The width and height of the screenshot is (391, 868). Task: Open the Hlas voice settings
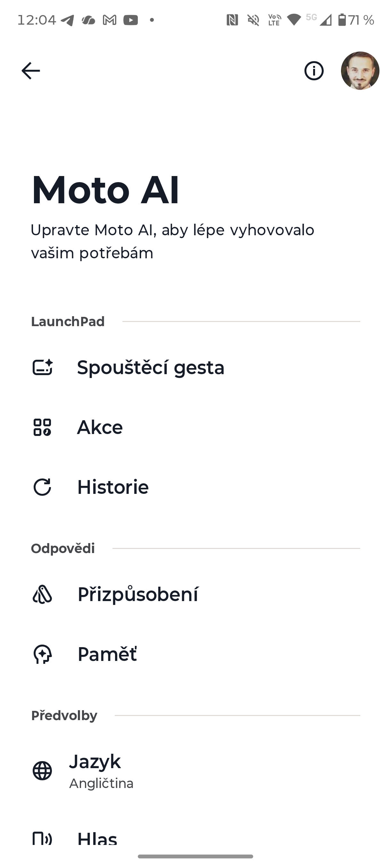[97, 839]
